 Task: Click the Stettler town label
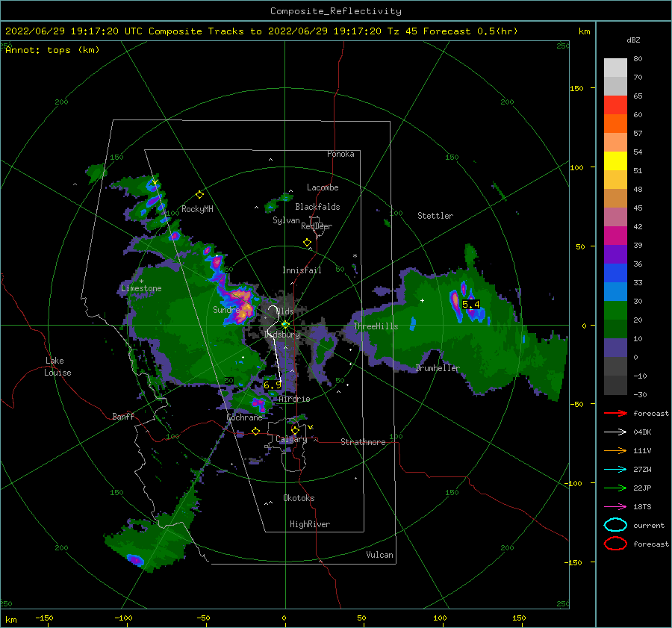tap(435, 216)
